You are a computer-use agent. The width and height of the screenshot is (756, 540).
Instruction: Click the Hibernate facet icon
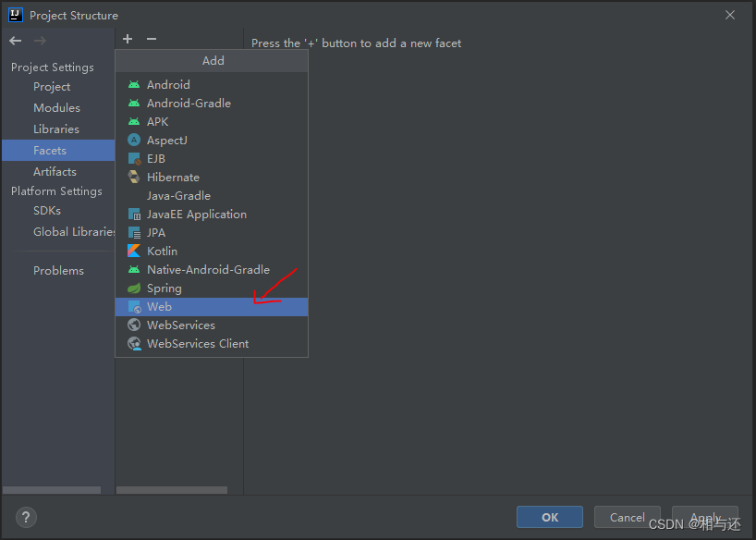[x=134, y=178]
